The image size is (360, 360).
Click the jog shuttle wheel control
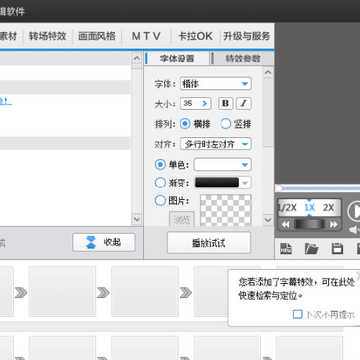pos(309,224)
